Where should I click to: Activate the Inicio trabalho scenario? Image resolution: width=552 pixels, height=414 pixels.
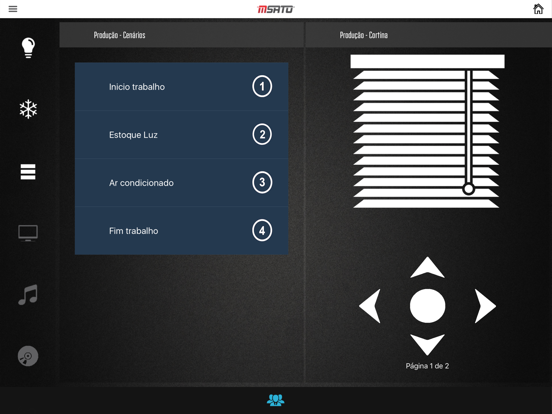coord(182,87)
